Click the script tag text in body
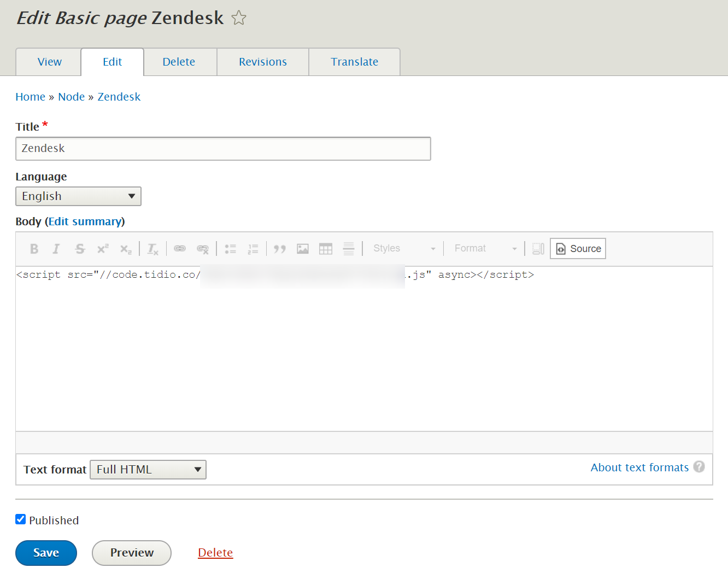Image resolution: width=728 pixels, height=579 pixels. (x=275, y=275)
